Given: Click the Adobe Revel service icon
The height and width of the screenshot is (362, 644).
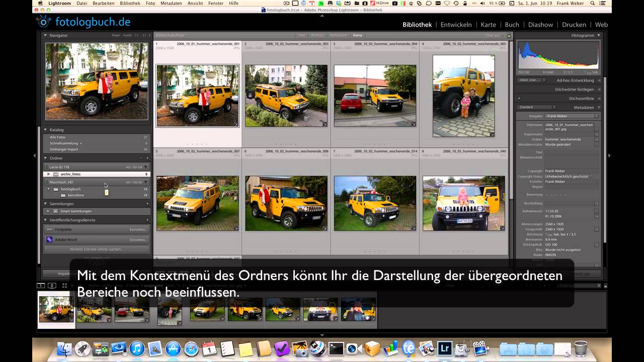Looking at the screenshot, I should click(49, 240).
